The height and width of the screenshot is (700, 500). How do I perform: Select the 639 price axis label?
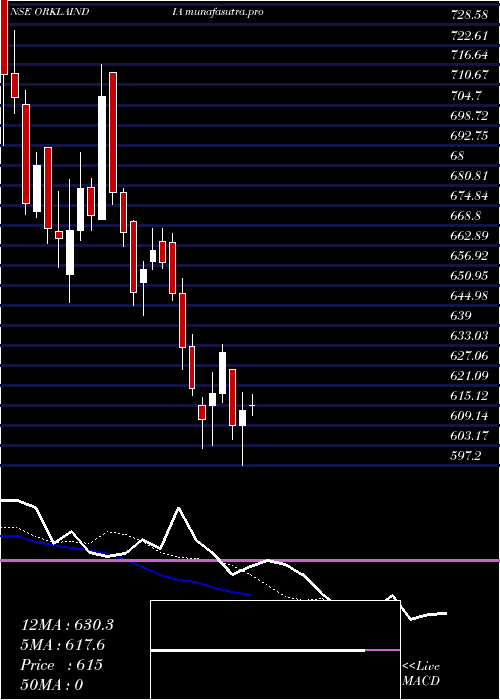462,316
